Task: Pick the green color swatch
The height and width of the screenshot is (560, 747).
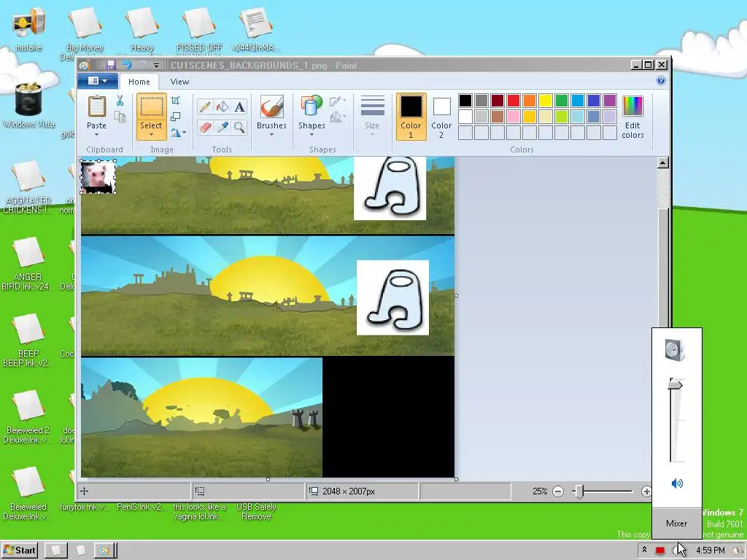Action: pyautogui.click(x=562, y=101)
